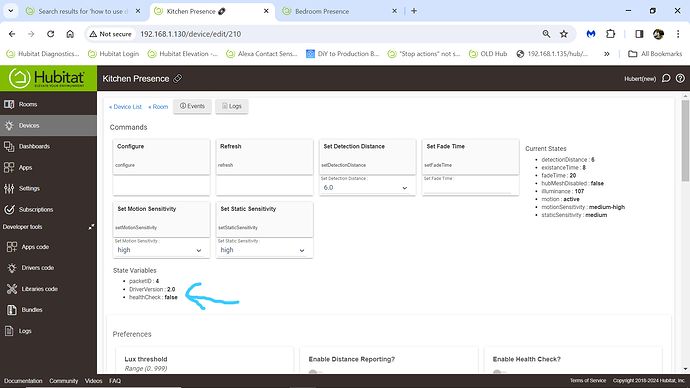Click the device name edit icon
This screenshot has height=388, width=690.
(x=178, y=79)
